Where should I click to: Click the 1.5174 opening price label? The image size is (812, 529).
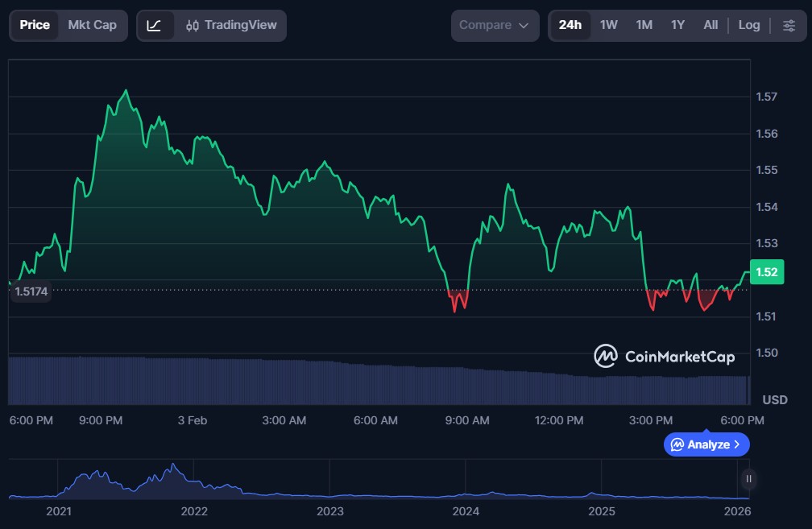pyautogui.click(x=31, y=291)
